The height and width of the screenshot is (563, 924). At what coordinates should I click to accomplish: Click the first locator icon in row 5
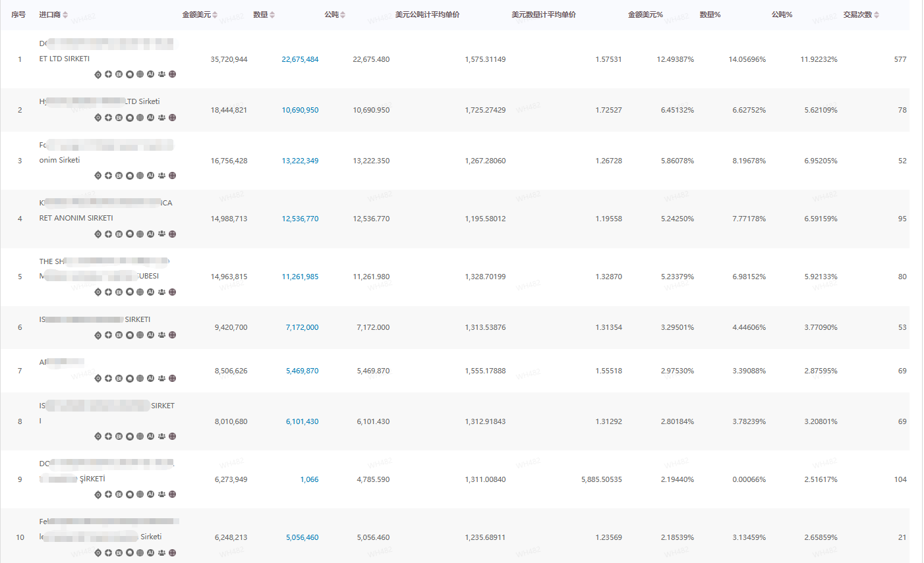click(98, 292)
